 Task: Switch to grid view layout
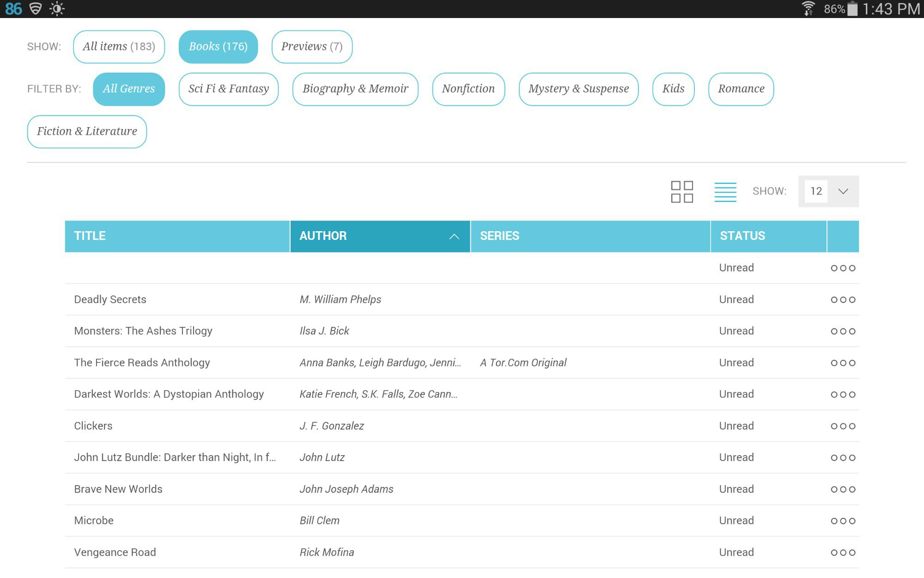pyautogui.click(x=682, y=191)
